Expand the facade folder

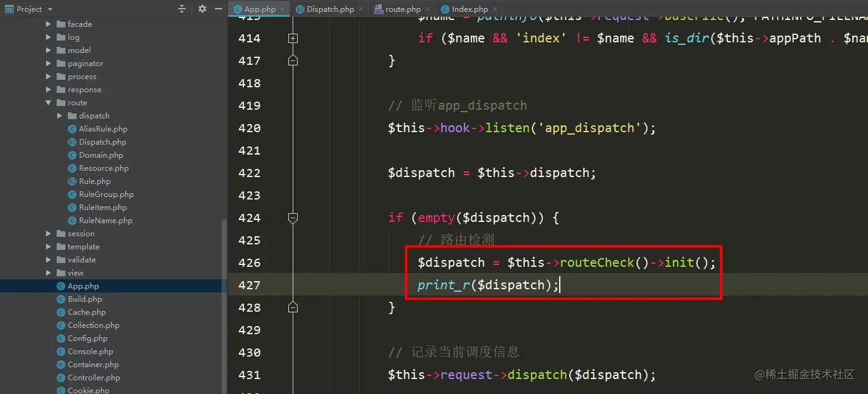pos(49,24)
